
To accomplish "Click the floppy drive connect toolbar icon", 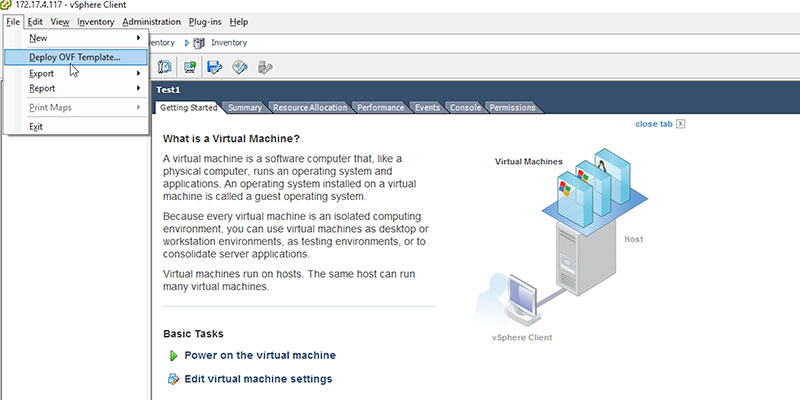I will click(215, 67).
